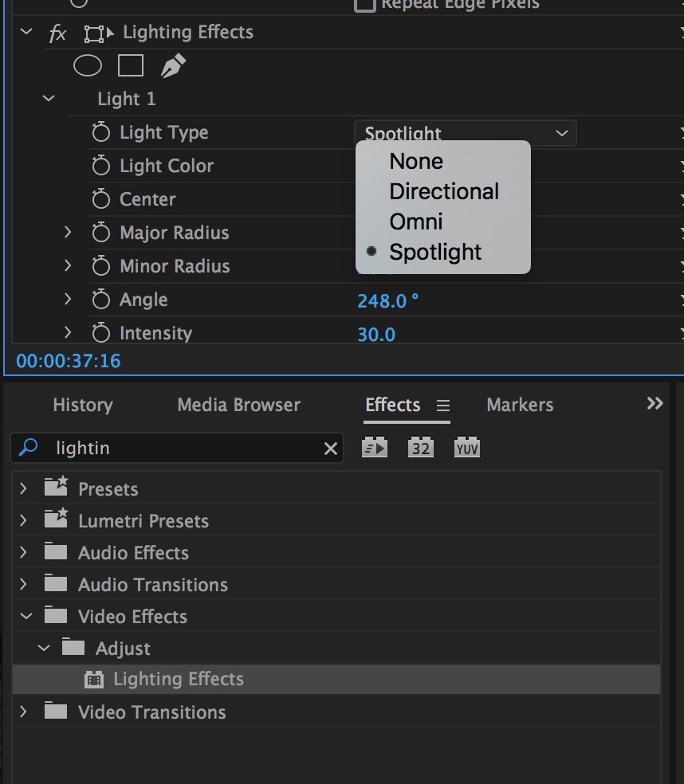Show overflow panels with double chevron
684x784 pixels.
(x=655, y=403)
